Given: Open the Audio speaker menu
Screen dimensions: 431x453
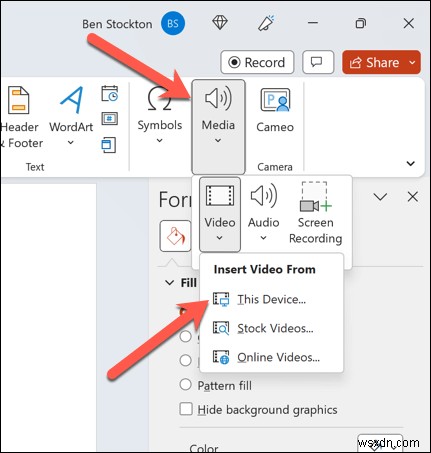Looking at the screenshot, I should 263,213.
